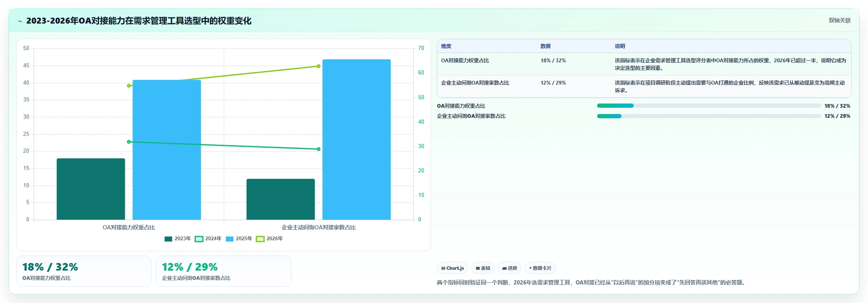Screen dimensions: 868x303
Task: Click the 2026年 line point at left end
Action: point(129,86)
